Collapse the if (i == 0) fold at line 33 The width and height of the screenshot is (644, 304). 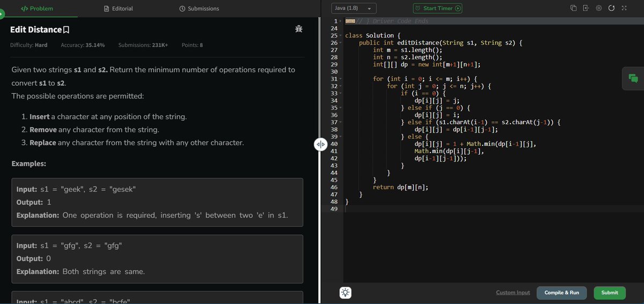(x=341, y=93)
